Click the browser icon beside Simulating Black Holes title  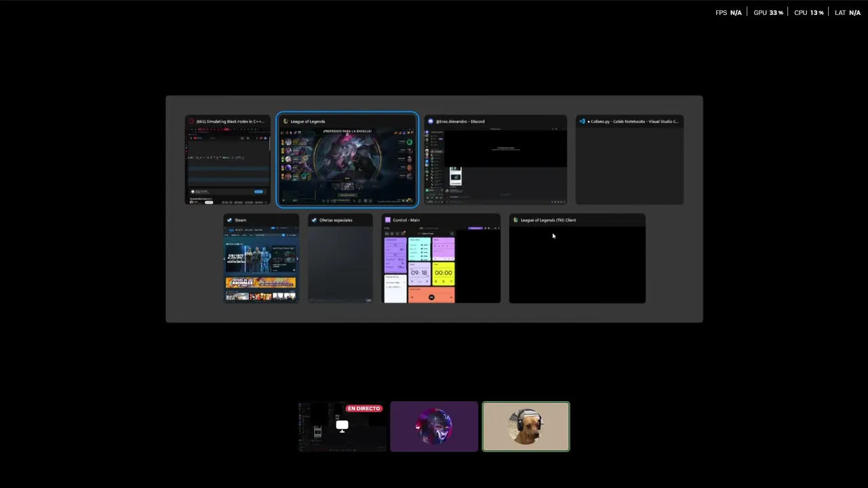coord(192,121)
